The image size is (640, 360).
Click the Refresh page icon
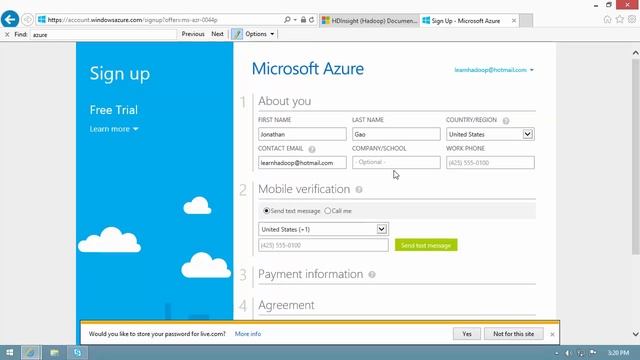311,20
